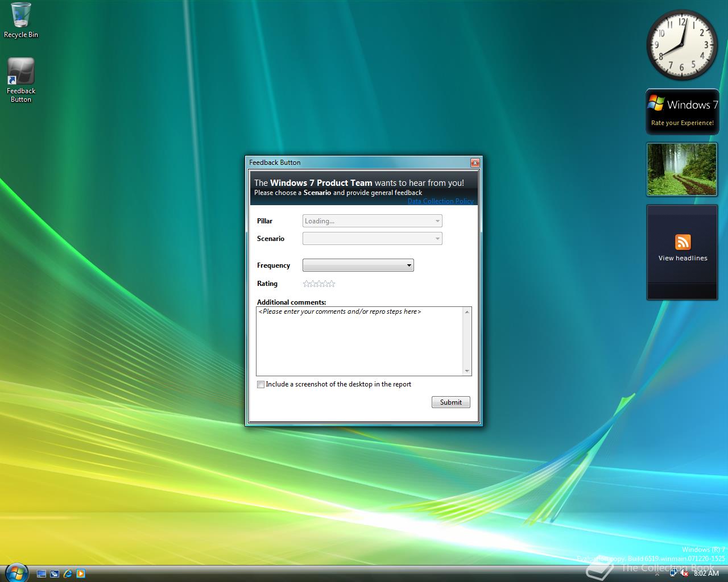The height and width of the screenshot is (582, 728).
Task: Open the Data Collection Policy link
Action: coord(440,201)
